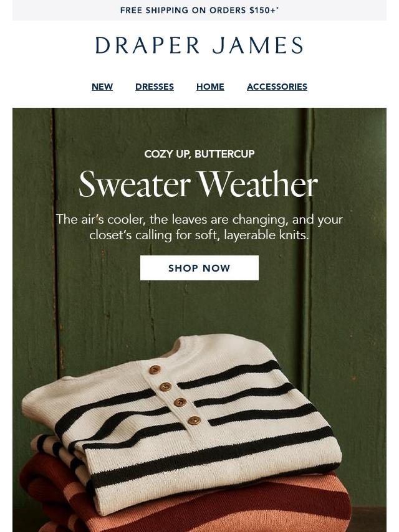Click the asterisk after $150+
Screen dimensions: 399x532
click(x=278, y=8)
